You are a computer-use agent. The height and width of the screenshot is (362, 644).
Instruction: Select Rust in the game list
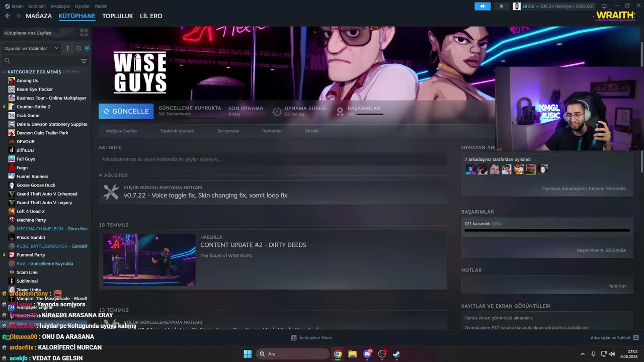tap(45, 263)
